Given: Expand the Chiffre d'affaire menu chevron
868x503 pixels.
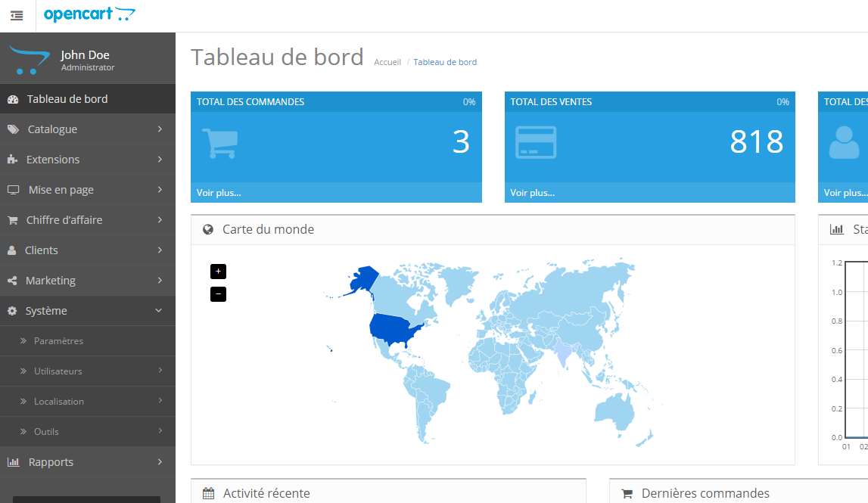Looking at the screenshot, I should tap(160, 219).
